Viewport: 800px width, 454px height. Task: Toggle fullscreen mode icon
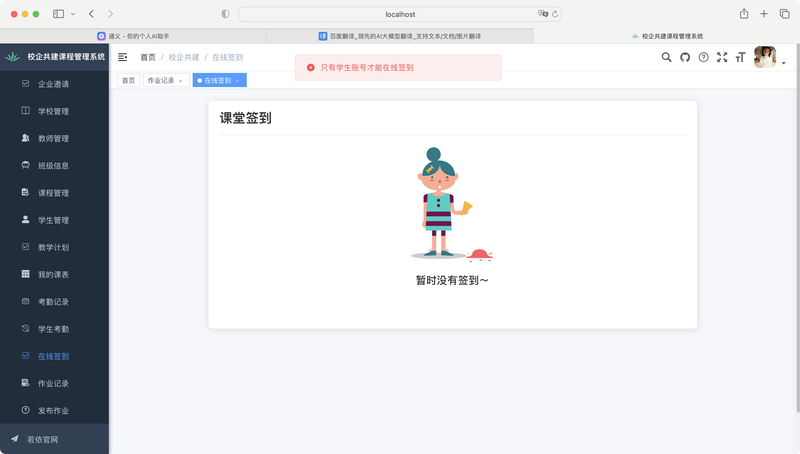[722, 57]
